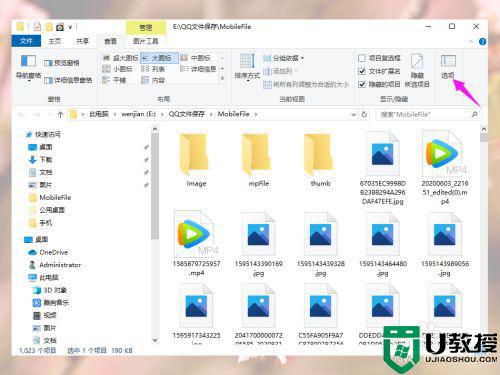This screenshot has height=375, width=500.
Task: Open the address bar history dropdown
Action: pyautogui.click(x=354, y=115)
